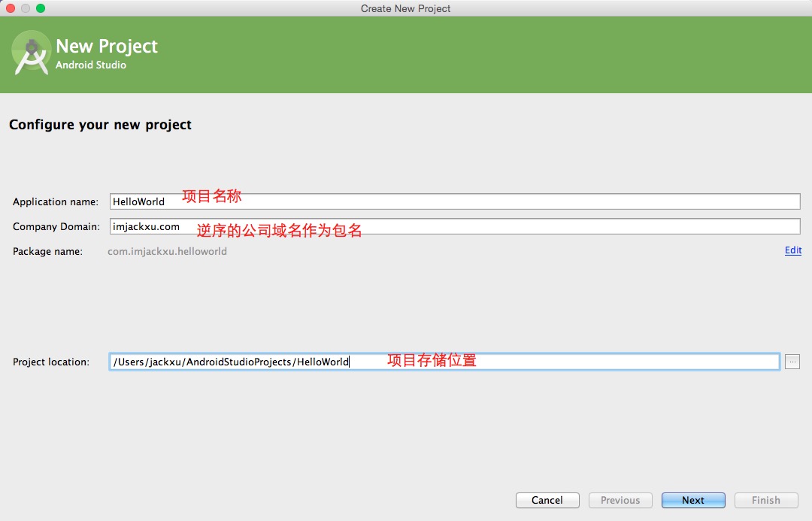Click the package name com.imjackxu.helloworld text
Viewport: 812px width, 521px height.
pyautogui.click(x=167, y=251)
